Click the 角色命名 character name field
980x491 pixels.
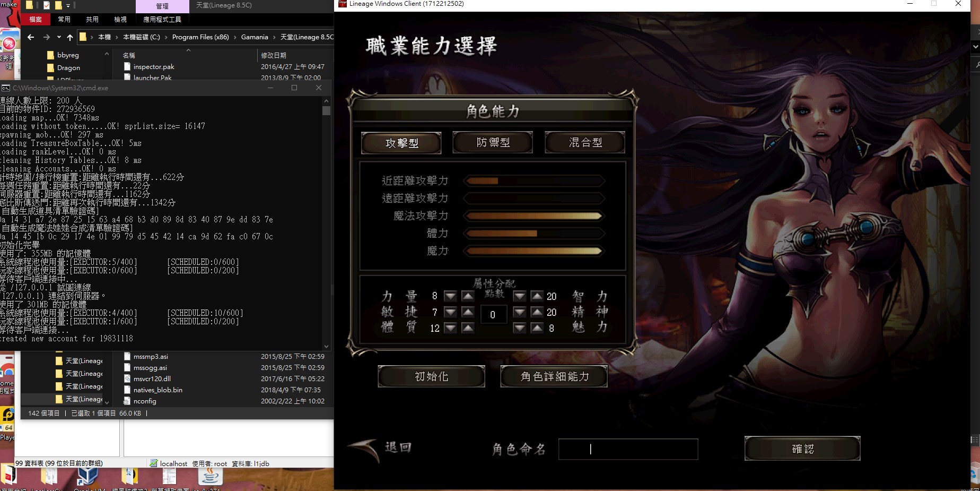[x=628, y=449]
